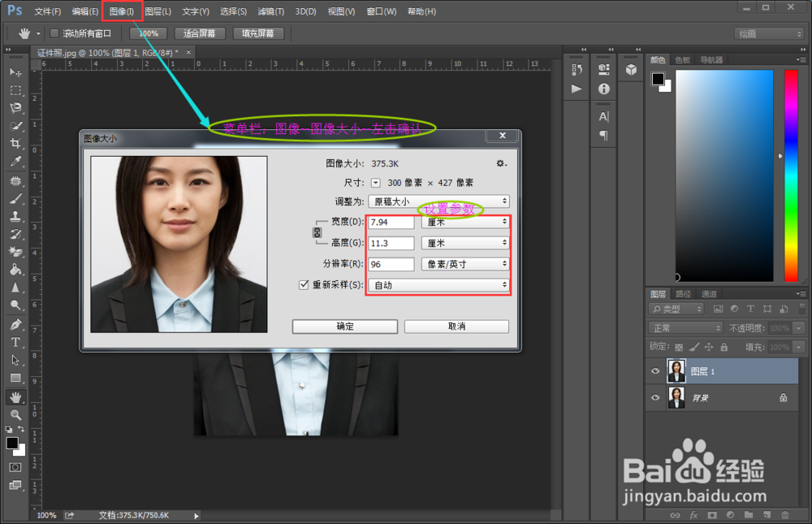Click the toolbox foreground color swatch

12,443
